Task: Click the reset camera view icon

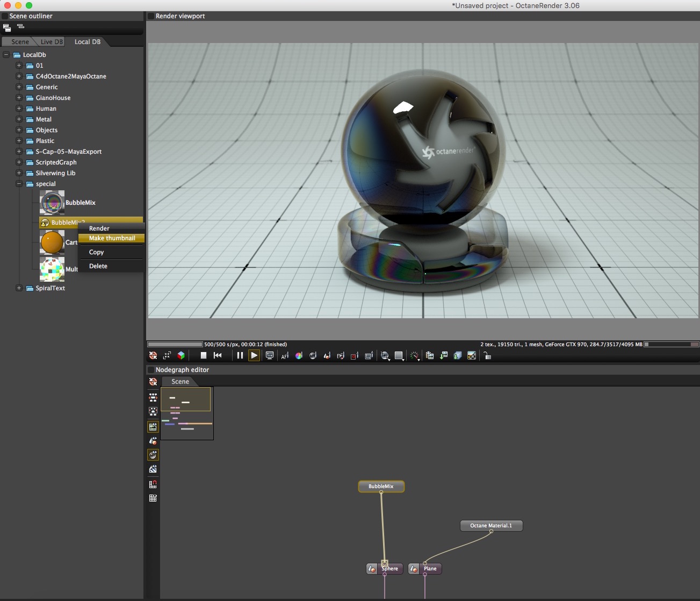Action: coord(167,355)
